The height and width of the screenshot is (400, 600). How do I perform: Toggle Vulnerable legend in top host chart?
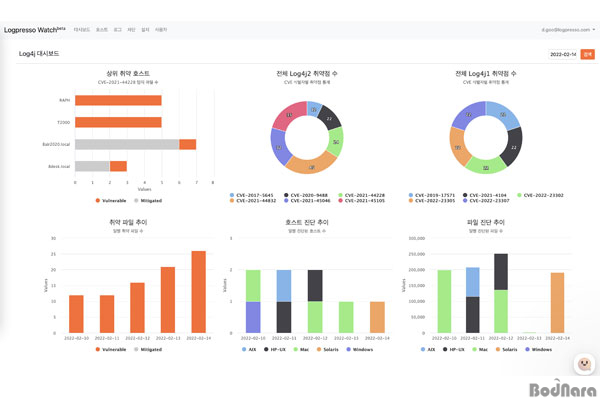click(111, 201)
